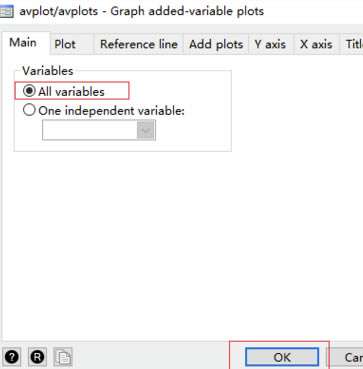The height and width of the screenshot is (369, 363).
Task: Open the Add plots tab
Action: click(216, 44)
